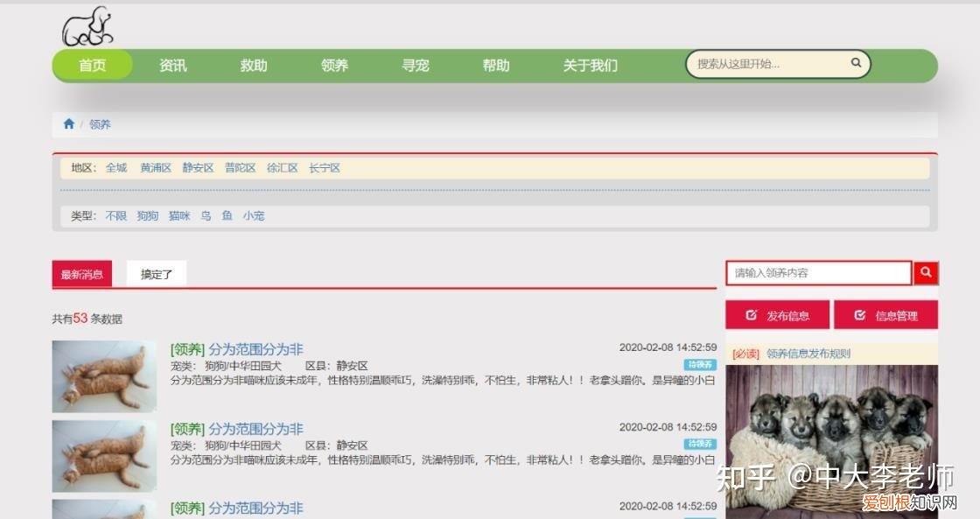This screenshot has width=980, height=519.
Task: Switch to the 搞定了 tab
Action: tap(157, 274)
